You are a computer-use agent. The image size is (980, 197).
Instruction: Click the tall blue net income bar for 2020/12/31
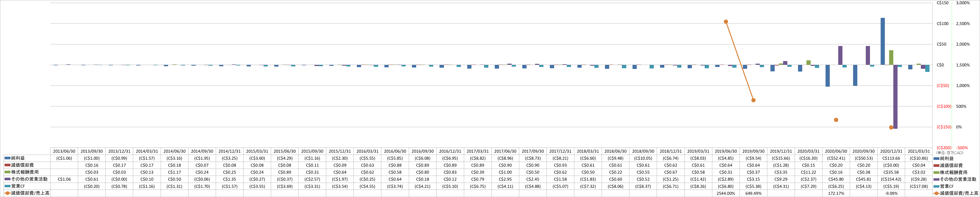pyautogui.click(x=883, y=41)
